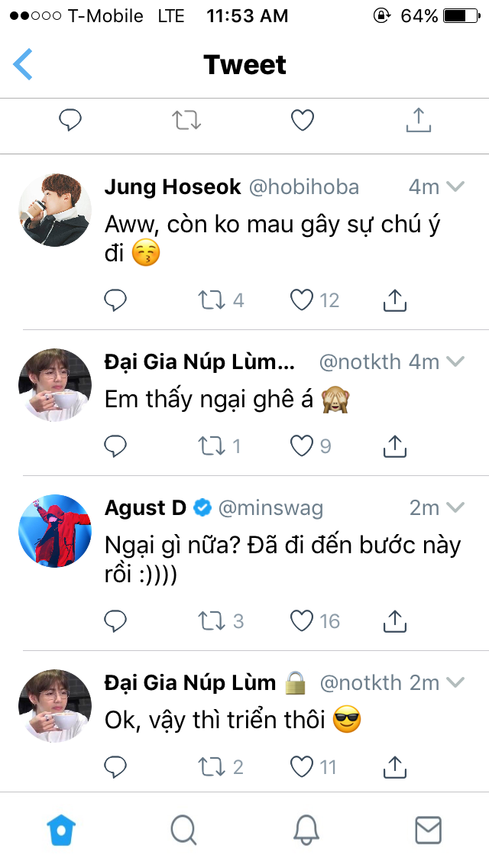Open chevron menu on the last @notkth tweet
This screenshot has width=489, height=868.
(455, 683)
